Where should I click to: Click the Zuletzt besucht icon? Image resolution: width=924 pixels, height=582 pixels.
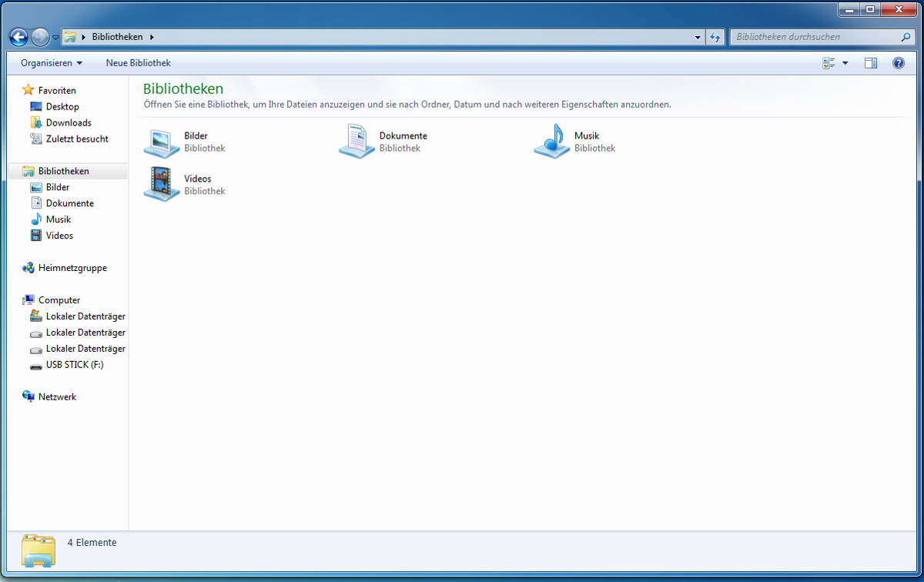point(35,139)
